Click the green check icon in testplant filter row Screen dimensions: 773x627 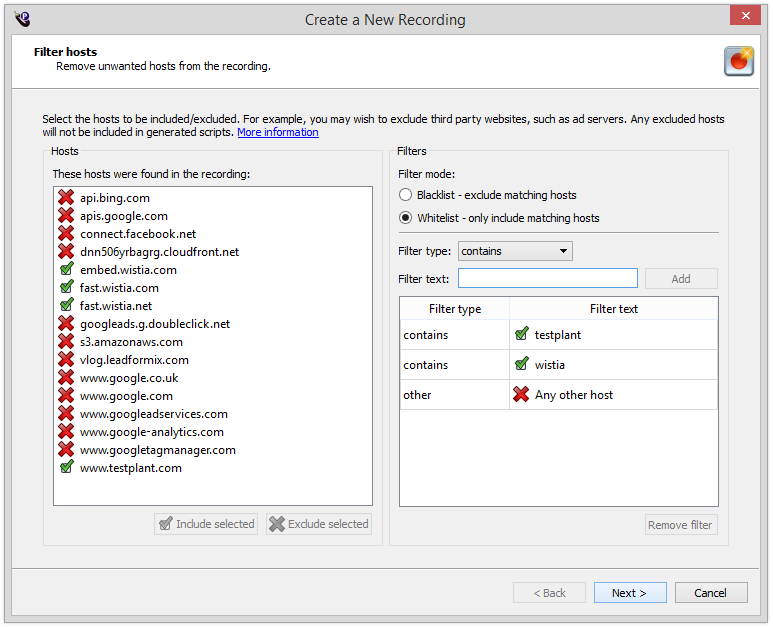[521, 335]
